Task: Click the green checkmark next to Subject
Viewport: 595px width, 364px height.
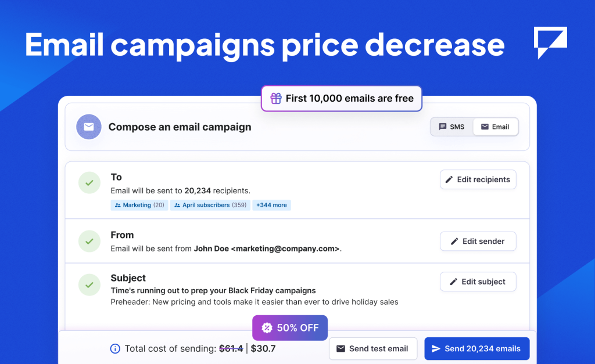Action: click(89, 284)
